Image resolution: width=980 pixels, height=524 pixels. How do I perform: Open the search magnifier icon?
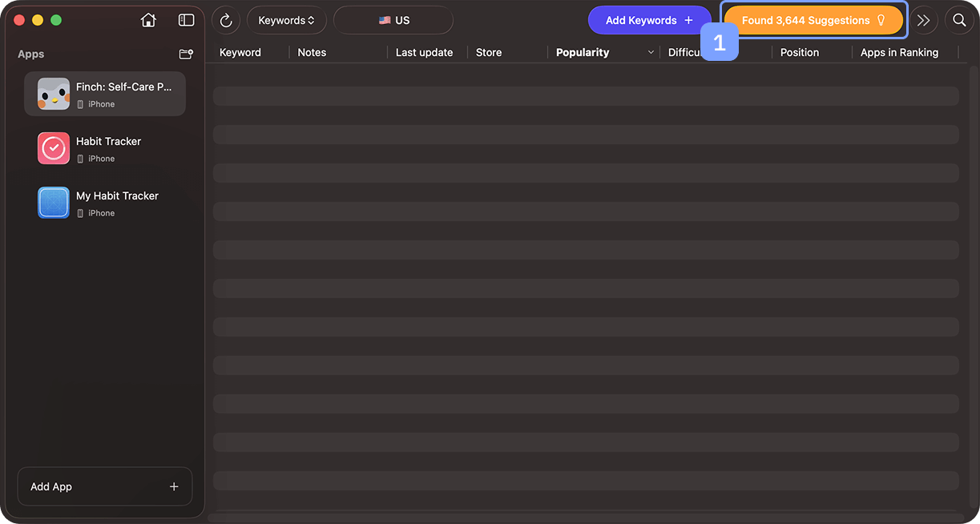tap(959, 20)
